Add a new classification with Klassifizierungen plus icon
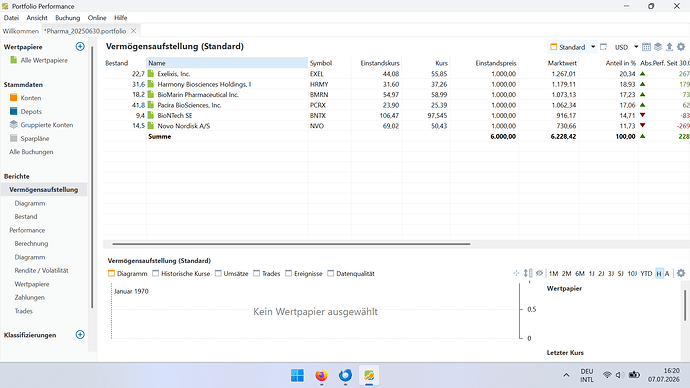Image resolution: width=690 pixels, height=388 pixels. [80, 334]
